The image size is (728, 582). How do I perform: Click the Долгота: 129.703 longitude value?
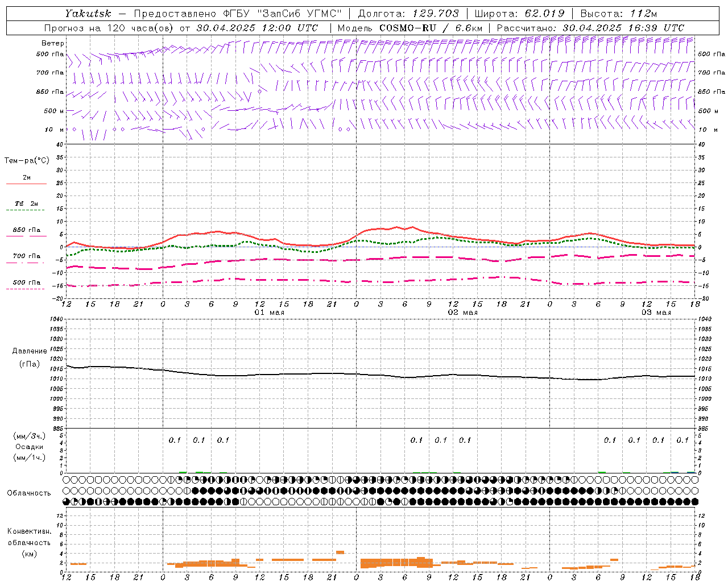tap(408, 14)
